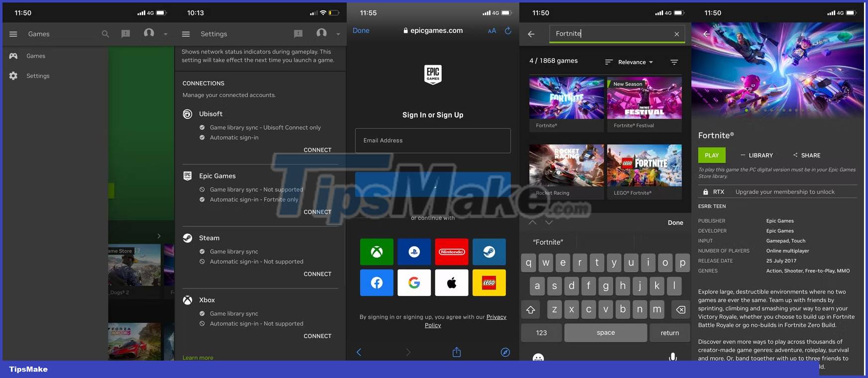
Task: Tap RTX upgrade membership row
Action: click(x=777, y=192)
